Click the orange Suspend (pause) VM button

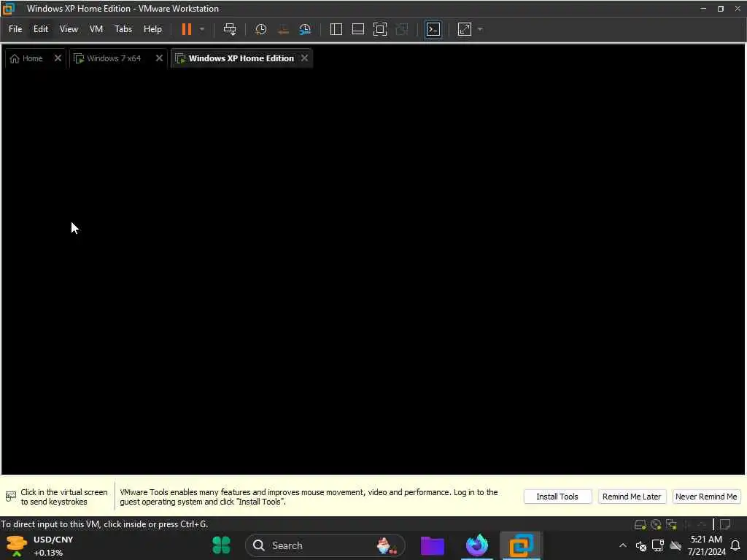(186, 29)
